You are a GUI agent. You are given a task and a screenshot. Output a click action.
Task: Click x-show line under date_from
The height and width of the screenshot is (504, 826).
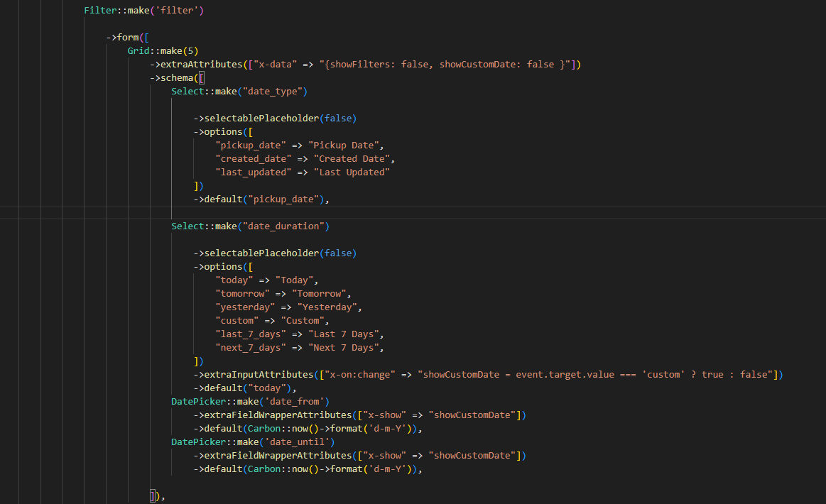pos(360,415)
